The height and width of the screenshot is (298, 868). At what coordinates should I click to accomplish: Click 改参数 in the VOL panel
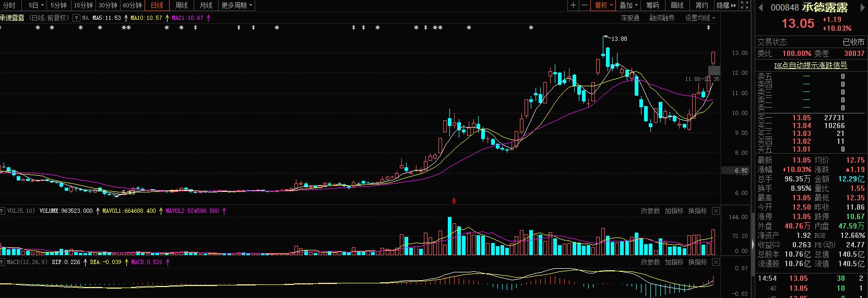(x=650, y=211)
